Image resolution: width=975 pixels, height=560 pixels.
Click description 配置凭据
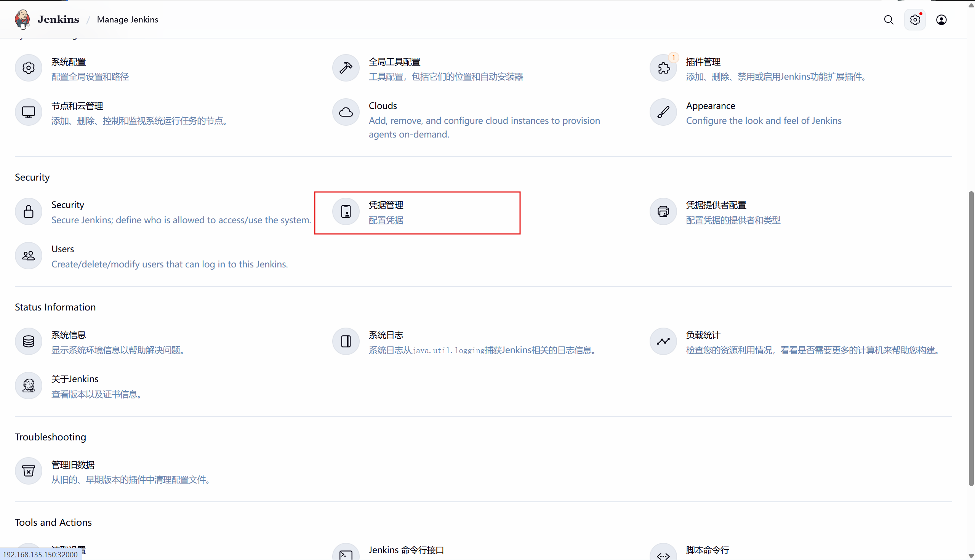386,221
